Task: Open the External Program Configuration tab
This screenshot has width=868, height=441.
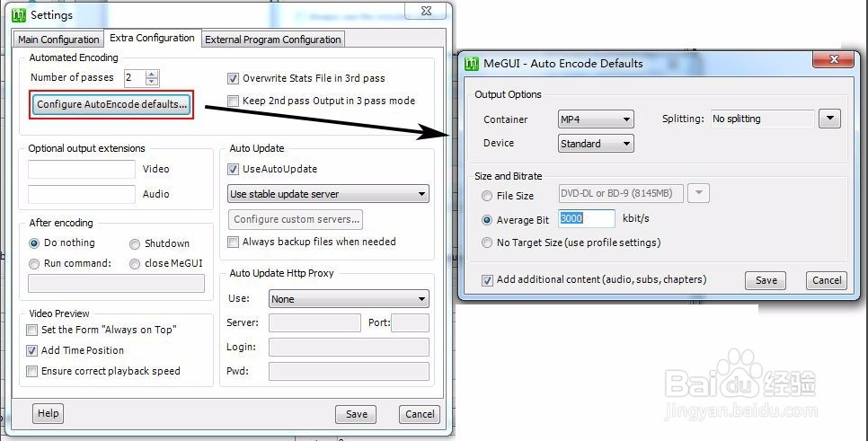Action: point(273,40)
